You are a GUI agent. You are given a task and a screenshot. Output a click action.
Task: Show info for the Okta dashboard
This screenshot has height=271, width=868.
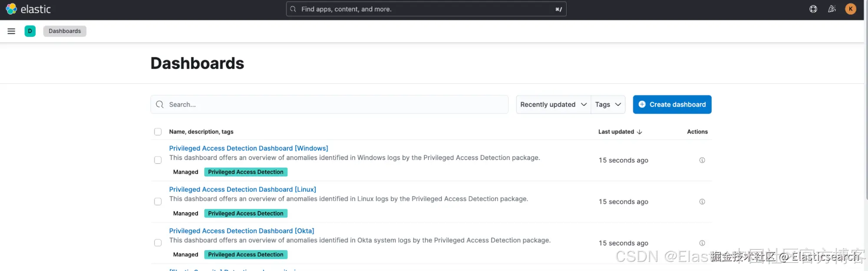702,243
